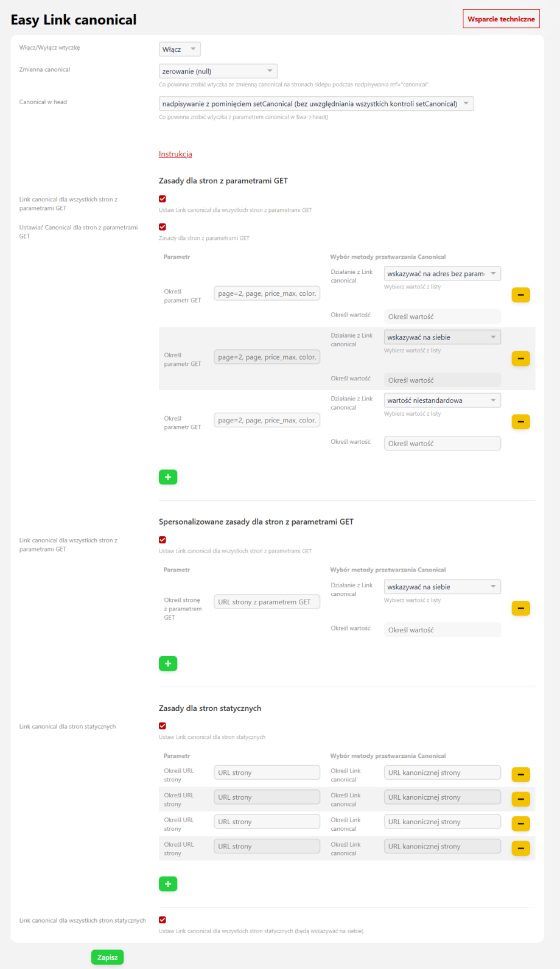
Task: Save the settings with 'Zapisz'
Action: [108, 957]
